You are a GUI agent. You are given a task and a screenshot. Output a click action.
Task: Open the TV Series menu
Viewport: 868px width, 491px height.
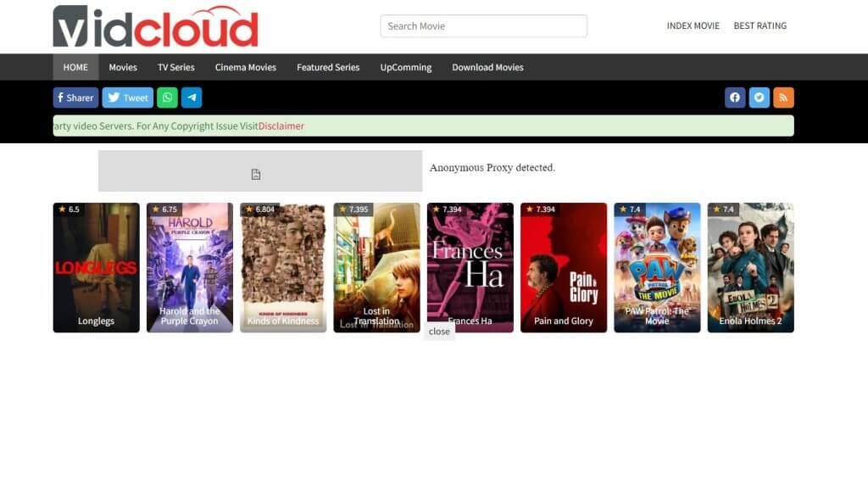coord(175,67)
